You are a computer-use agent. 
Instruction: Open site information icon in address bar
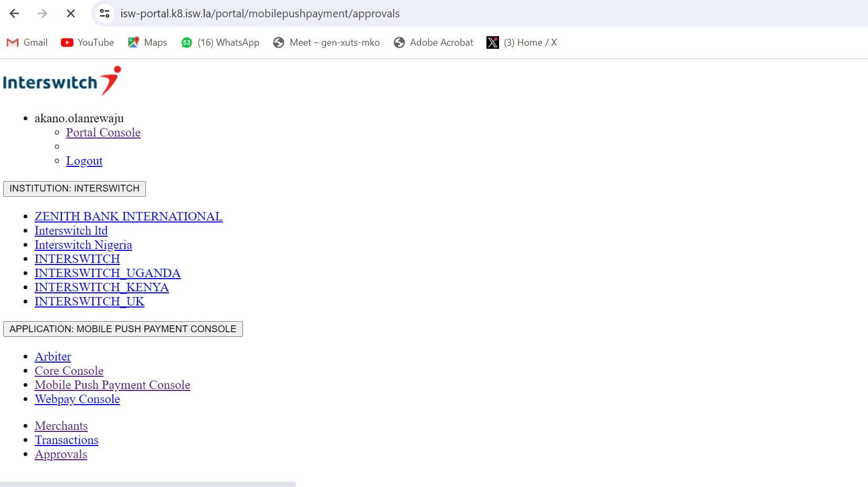105,14
